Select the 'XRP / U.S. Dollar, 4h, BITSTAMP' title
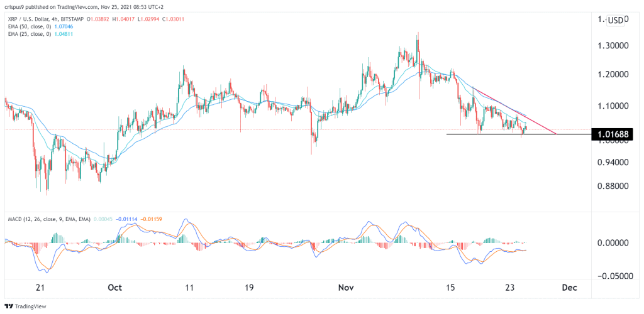 pos(45,19)
